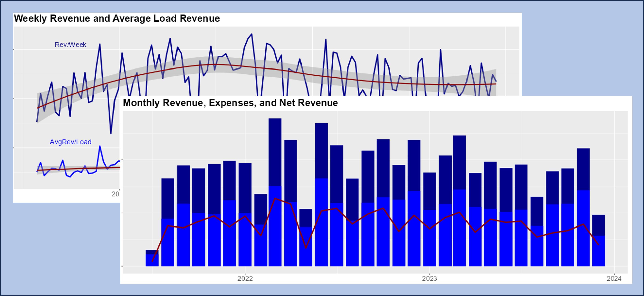This screenshot has height=296, width=644.
Task: Click the last, rightmost bar in the monthly chart
Action: coord(599,240)
